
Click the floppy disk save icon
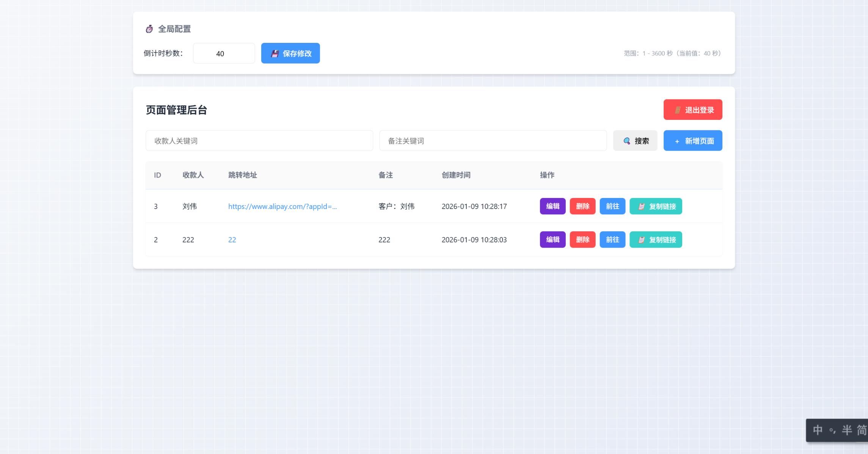click(275, 53)
